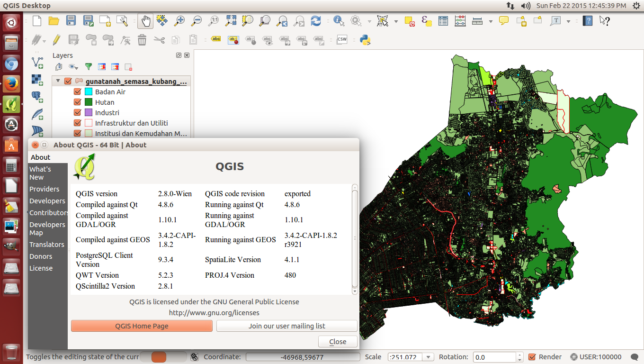644x364 pixels.
Task: Click the Refresh map icon
Action: [x=316, y=21]
